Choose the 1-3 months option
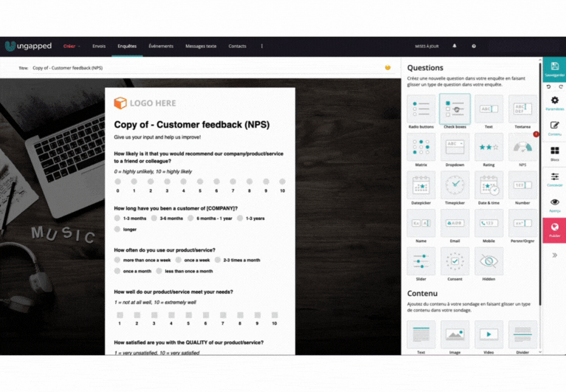566x392 pixels. click(x=117, y=218)
